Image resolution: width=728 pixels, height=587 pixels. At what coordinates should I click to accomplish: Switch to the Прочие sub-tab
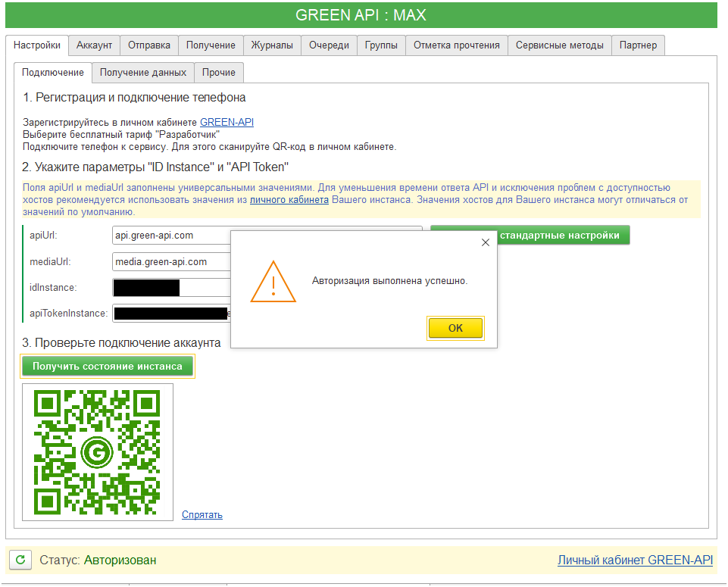pos(218,73)
